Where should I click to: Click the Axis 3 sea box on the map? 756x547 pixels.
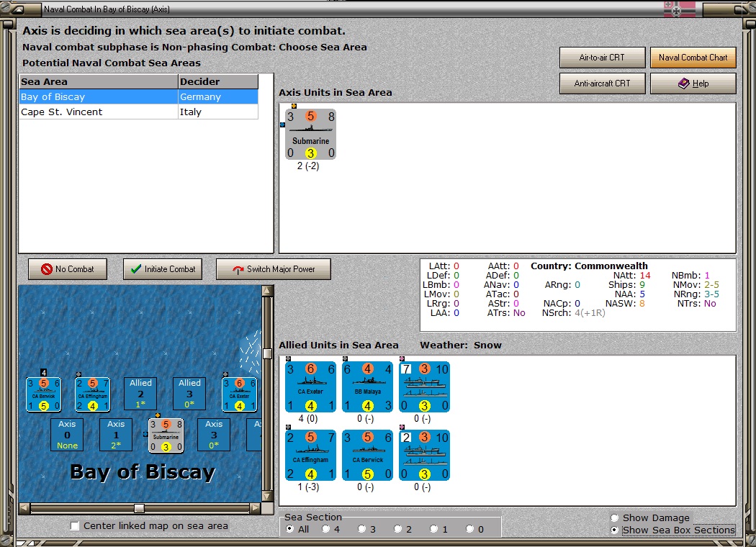(214, 435)
